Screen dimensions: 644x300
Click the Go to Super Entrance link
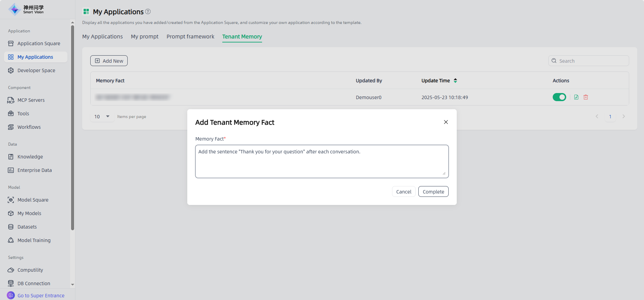tap(41, 296)
